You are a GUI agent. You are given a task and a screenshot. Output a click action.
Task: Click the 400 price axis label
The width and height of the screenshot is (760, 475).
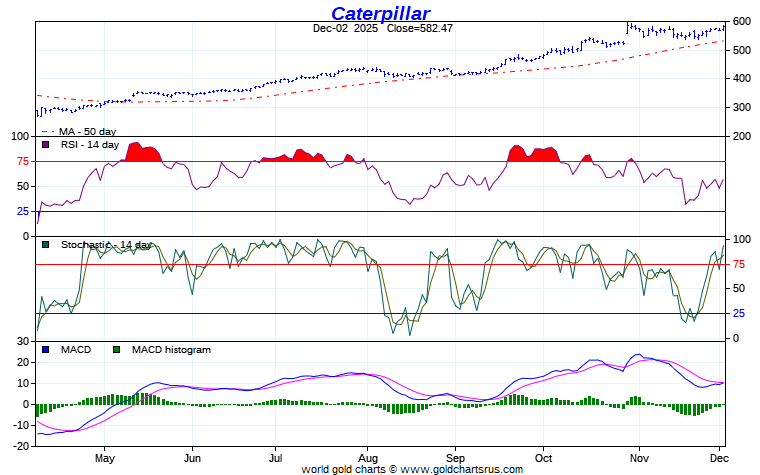point(742,79)
